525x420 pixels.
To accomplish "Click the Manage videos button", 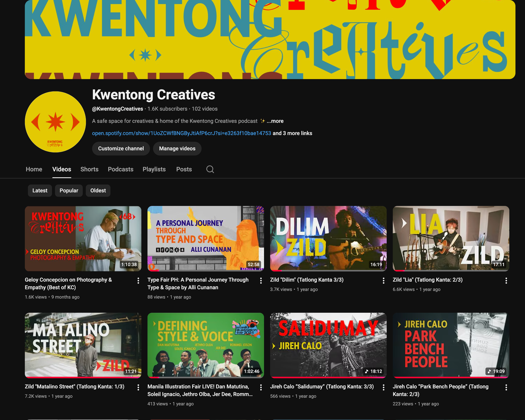I will (x=177, y=148).
